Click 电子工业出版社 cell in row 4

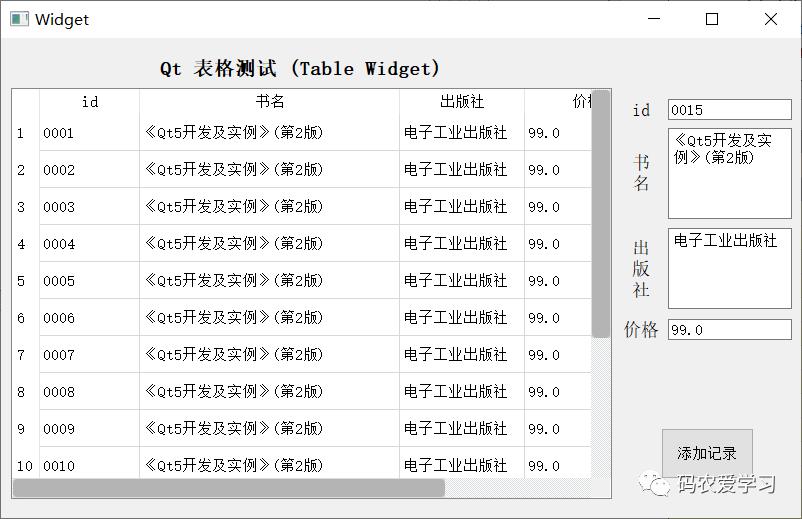(462, 244)
